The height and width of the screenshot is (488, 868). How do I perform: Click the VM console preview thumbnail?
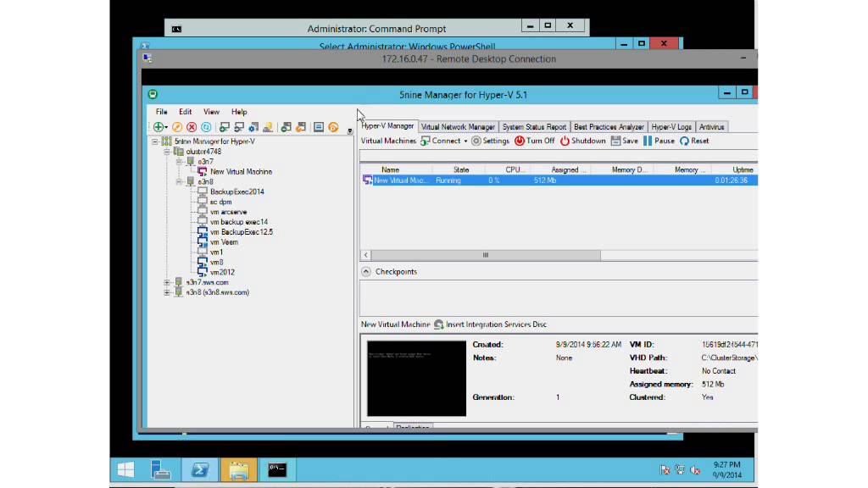416,377
